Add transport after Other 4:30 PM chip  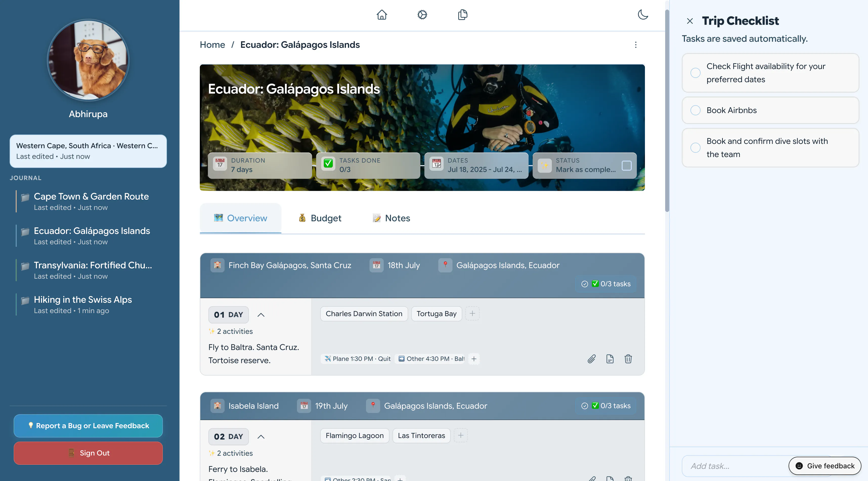tap(474, 359)
